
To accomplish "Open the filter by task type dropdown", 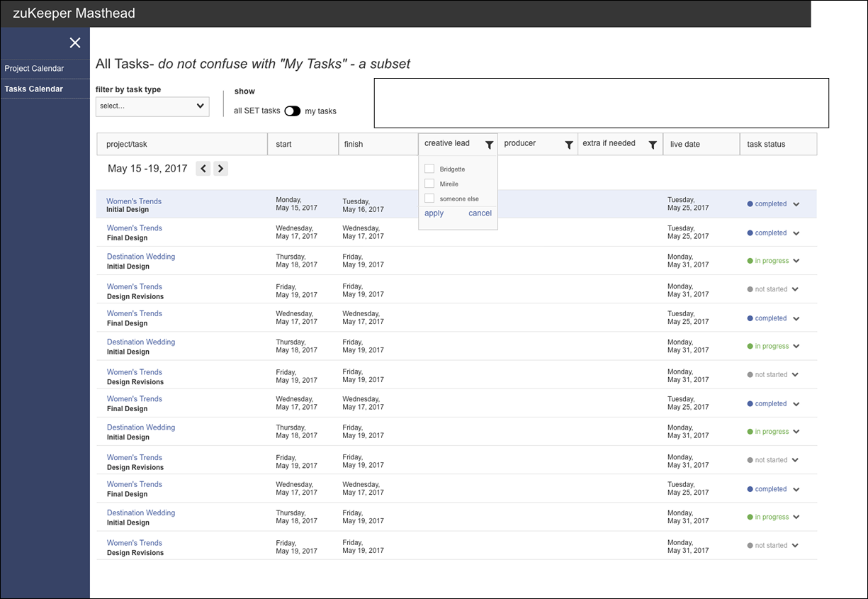I will (x=152, y=106).
